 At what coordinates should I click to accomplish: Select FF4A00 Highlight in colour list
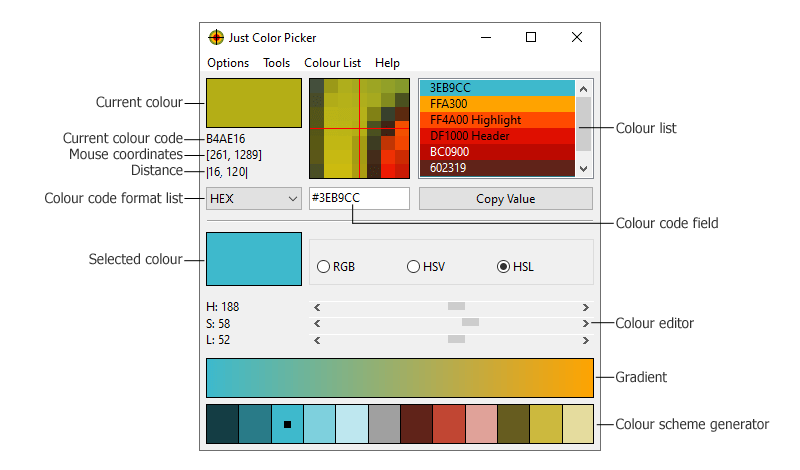[496, 120]
